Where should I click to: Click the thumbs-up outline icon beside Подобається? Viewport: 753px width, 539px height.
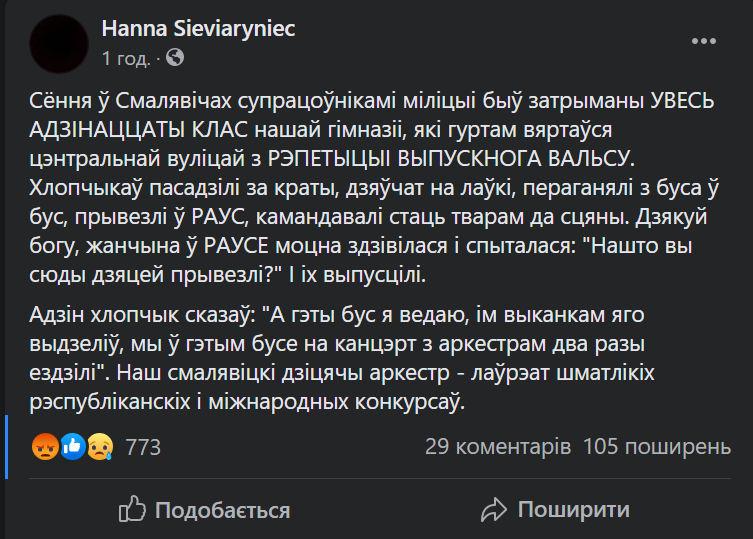click(x=132, y=509)
